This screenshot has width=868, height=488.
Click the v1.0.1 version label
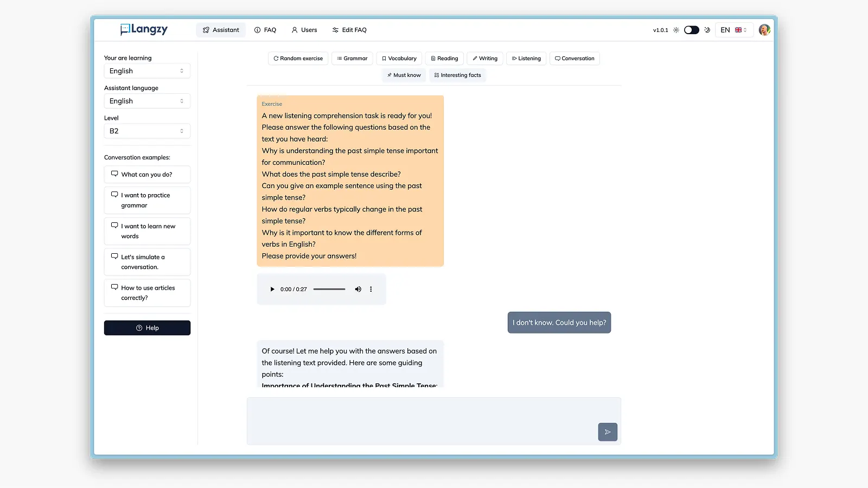pyautogui.click(x=660, y=30)
